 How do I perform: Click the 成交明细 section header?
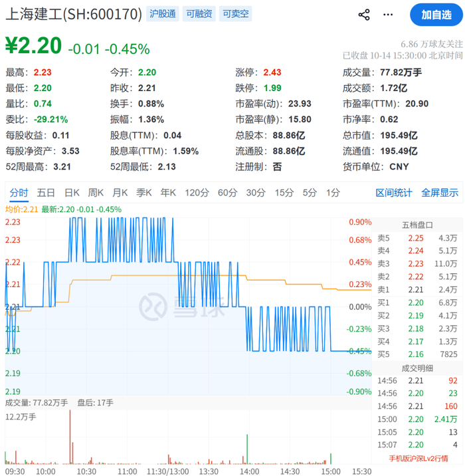click(417, 368)
